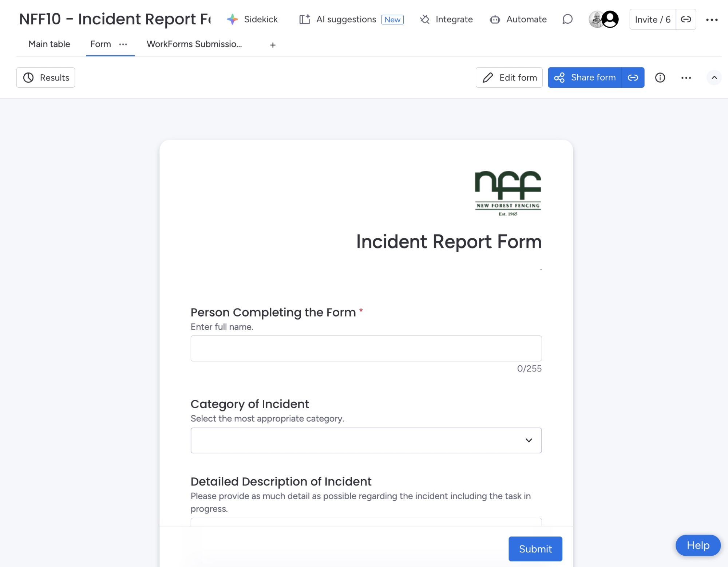Open WorkForms Submissions tab

pos(194,44)
